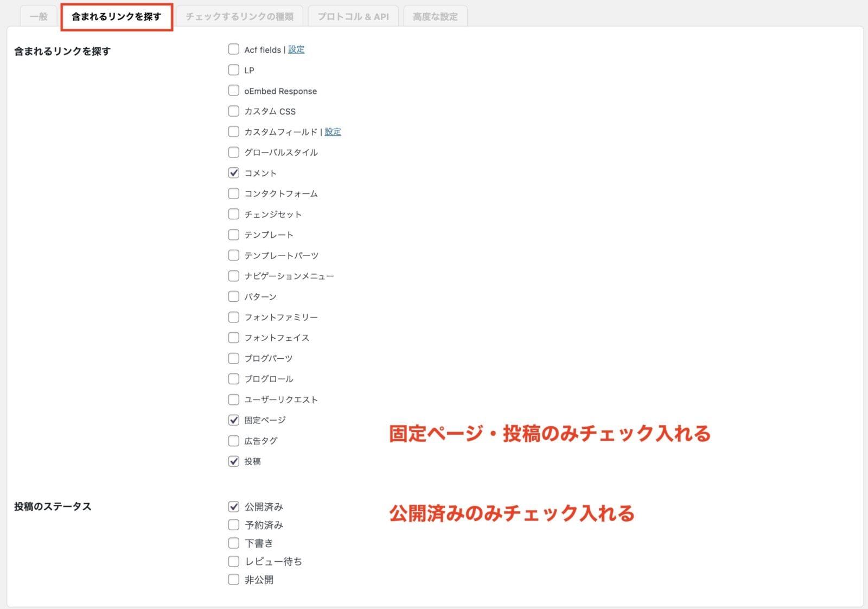Check the 予約済み status checkbox
The width and height of the screenshot is (868, 609).
pyautogui.click(x=234, y=525)
